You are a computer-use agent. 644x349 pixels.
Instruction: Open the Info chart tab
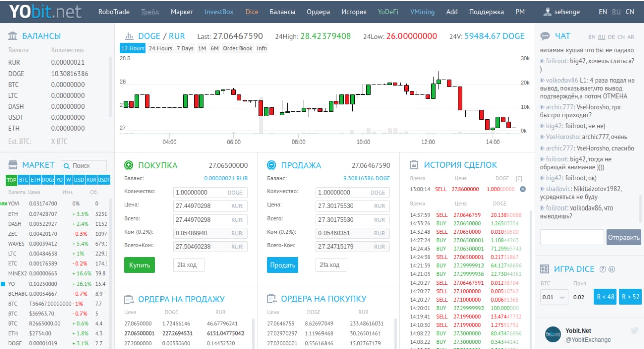pyautogui.click(x=262, y=48)
